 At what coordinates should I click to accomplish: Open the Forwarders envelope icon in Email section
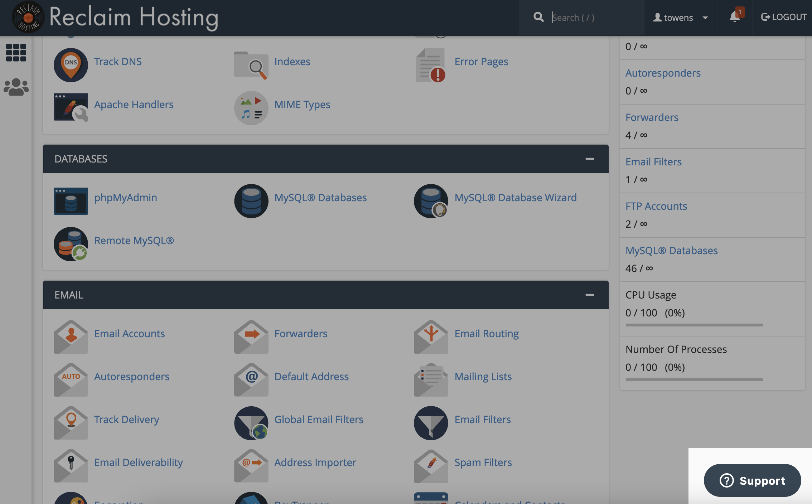point(251,337)
